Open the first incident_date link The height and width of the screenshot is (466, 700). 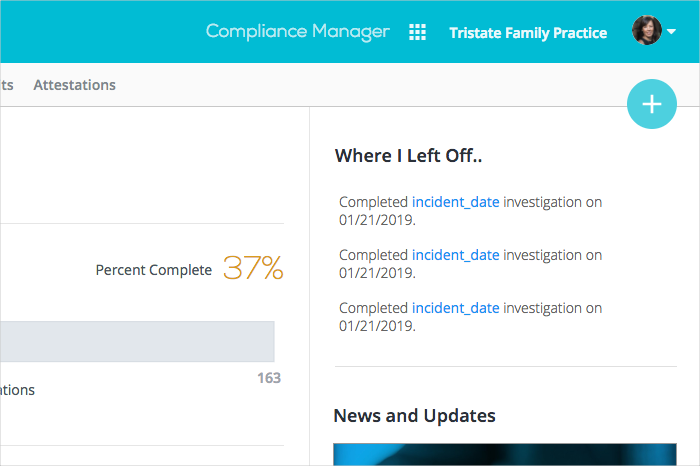point(455,202)
